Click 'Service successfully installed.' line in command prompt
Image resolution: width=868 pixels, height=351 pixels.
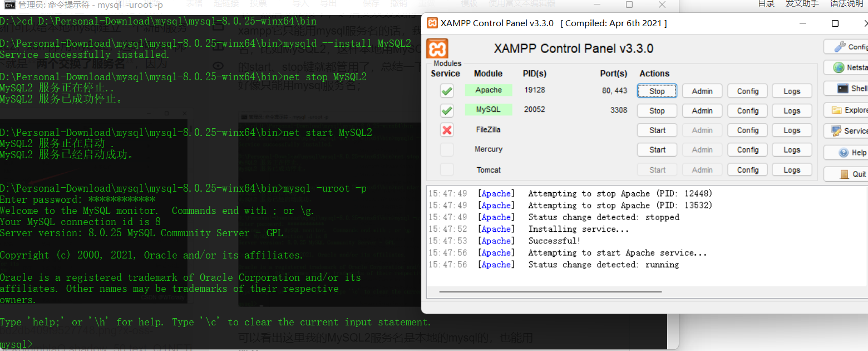(x=85, y=55)
